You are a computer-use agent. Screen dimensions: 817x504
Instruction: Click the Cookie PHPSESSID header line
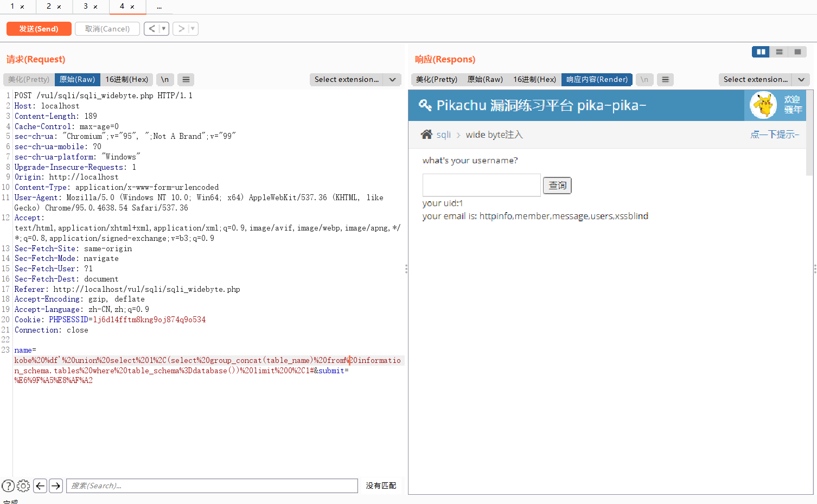(110, 320)
